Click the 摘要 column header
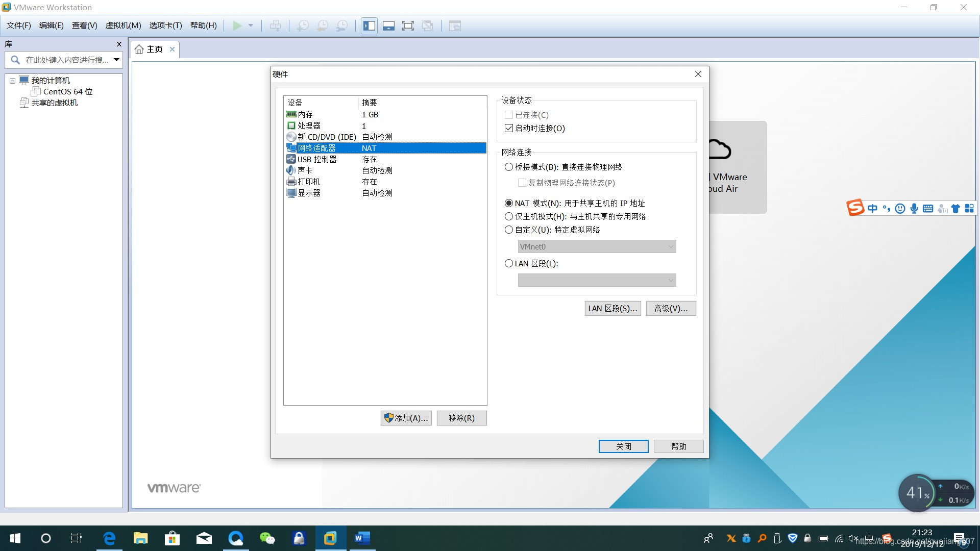The height and width of the screenshot is (551, 980). (370, 103)
